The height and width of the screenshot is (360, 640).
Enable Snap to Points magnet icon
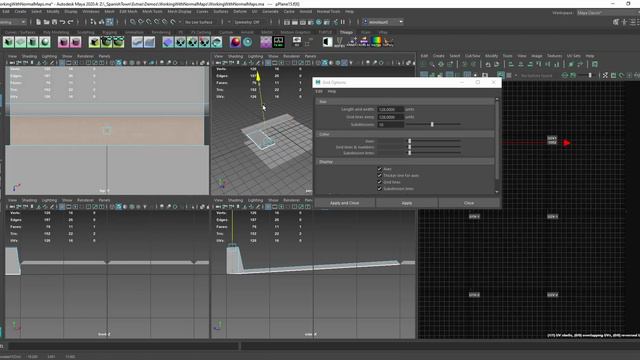pos(149,22)
